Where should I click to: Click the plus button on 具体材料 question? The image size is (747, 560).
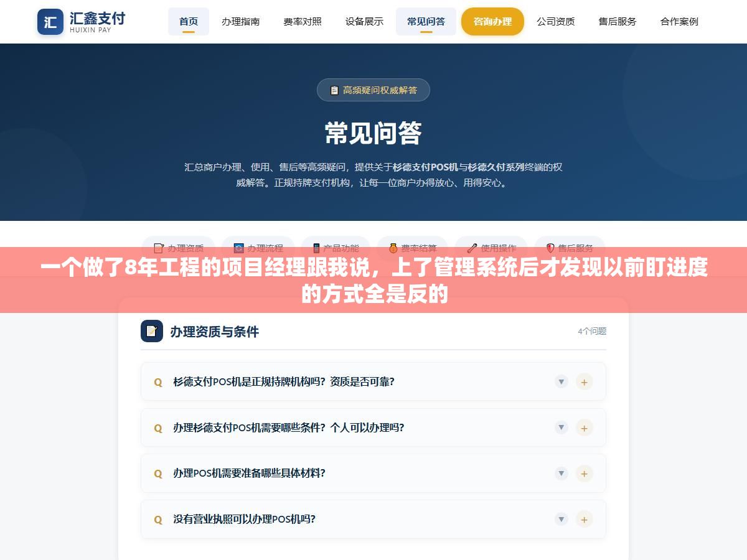(x=584, y=474)
